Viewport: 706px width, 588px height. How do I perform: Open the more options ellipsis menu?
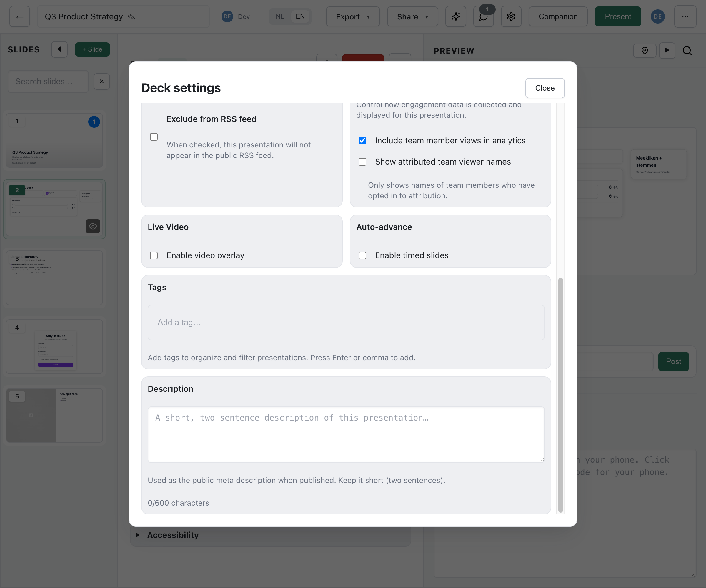point(685,16)
